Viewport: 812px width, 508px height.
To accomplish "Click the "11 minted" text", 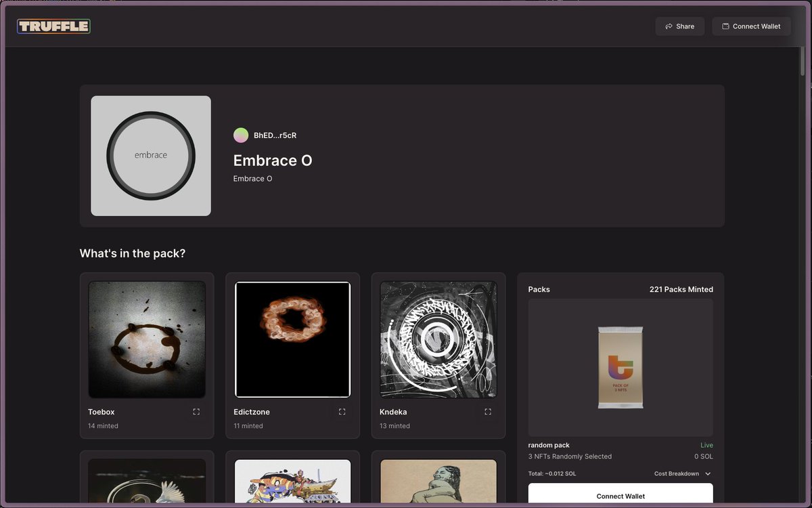I will tap(248, 426).
